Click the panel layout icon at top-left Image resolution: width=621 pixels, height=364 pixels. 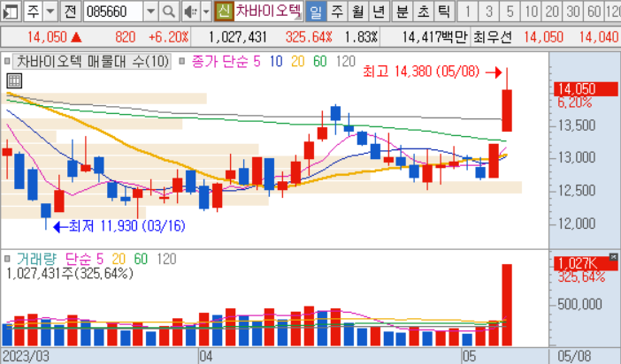[x=11, y=11]
